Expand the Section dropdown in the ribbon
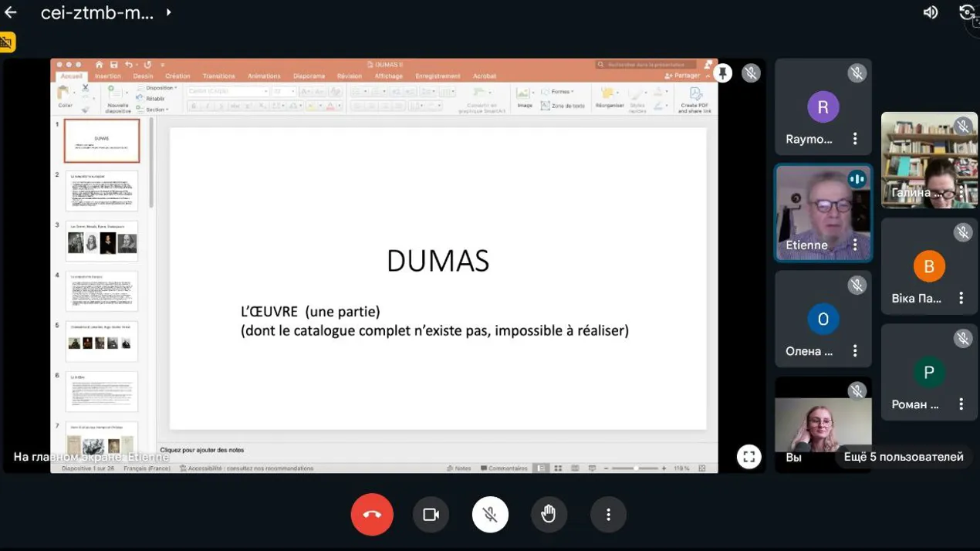The image size is (980, 551). coord(153,110)
